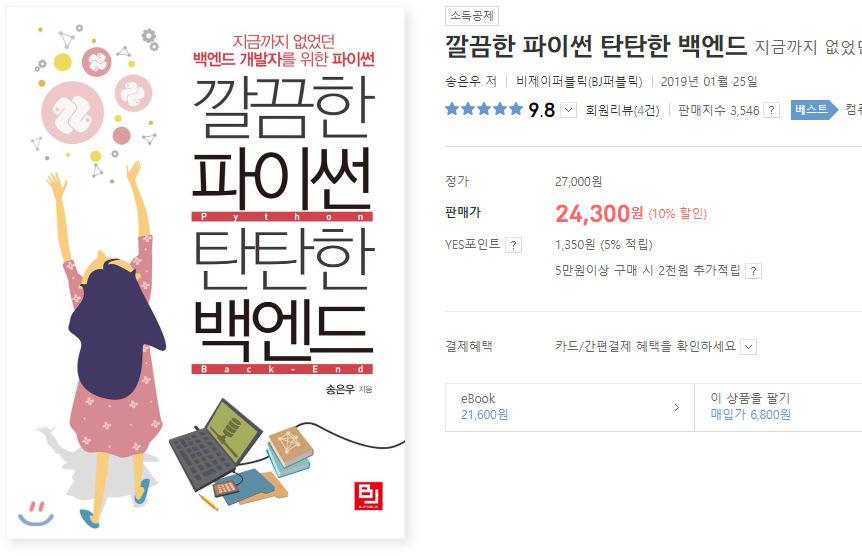Expand the 9.8 rating dropdown arrow
This screenshot has width=862, height=556.
[568, 111]
